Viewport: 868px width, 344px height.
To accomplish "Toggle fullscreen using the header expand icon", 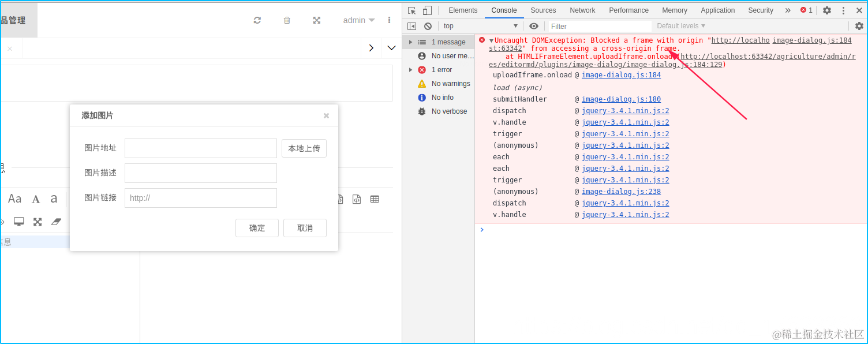I will click(x=316, y=20).
